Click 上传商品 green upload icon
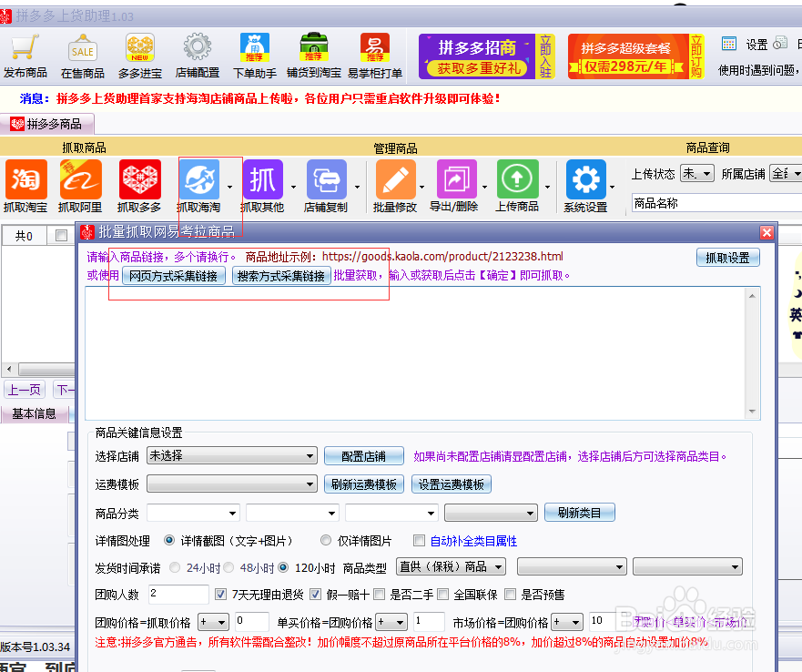This screenshot has width=802, height=672. click(517, 179)
